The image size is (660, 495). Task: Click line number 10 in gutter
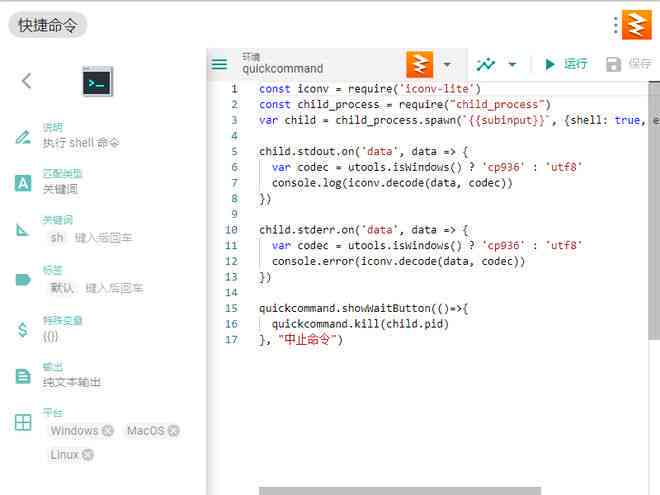point(232,230)
